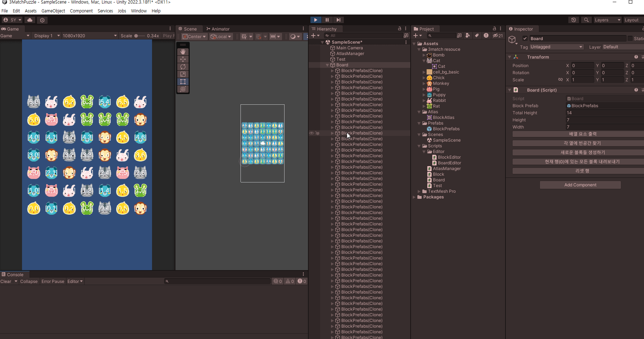
Task: Toggle hidden packages visibility showing 21
Action: click(x=498, y=35)
